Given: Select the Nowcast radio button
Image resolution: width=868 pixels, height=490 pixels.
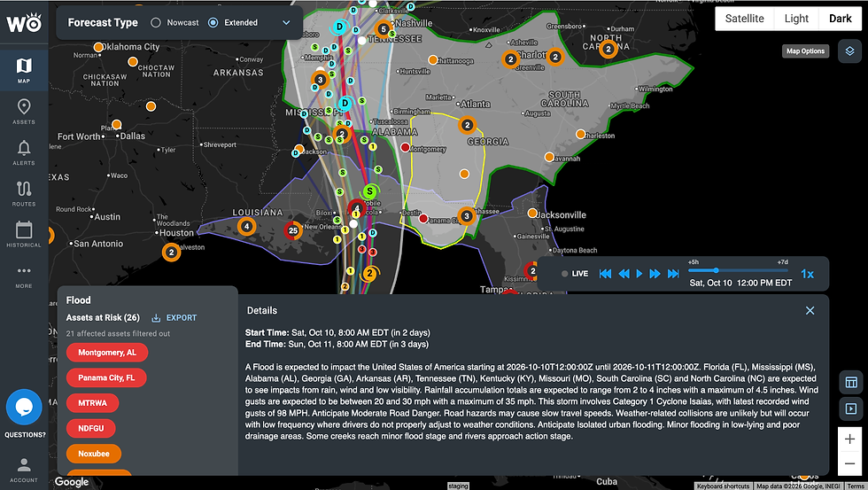Looking at the screenshot, I should (x=156, y=23).
